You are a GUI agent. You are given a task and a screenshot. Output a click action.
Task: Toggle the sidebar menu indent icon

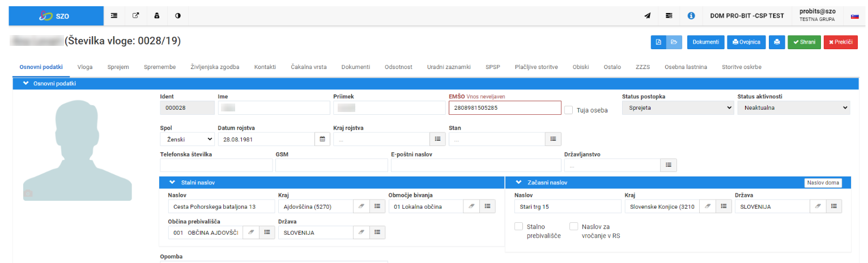(x=114, y=16)
